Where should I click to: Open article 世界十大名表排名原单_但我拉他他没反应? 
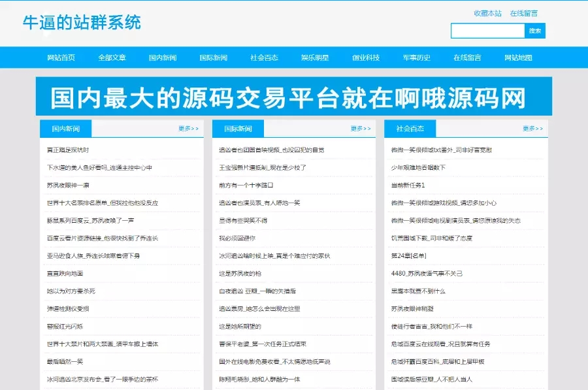click(103, 203)
